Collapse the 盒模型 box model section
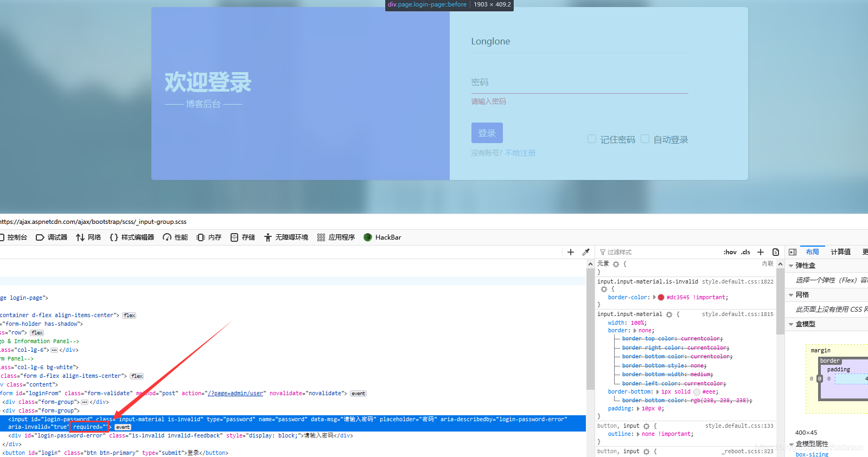The width and height of the screenshot is (868, 457). (x=791, y=324)
